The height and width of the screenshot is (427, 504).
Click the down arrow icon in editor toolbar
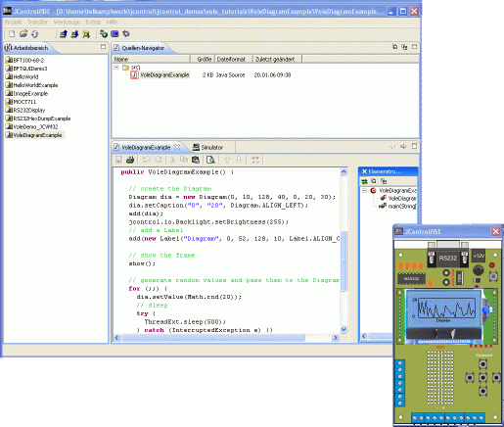pos(239,160)
